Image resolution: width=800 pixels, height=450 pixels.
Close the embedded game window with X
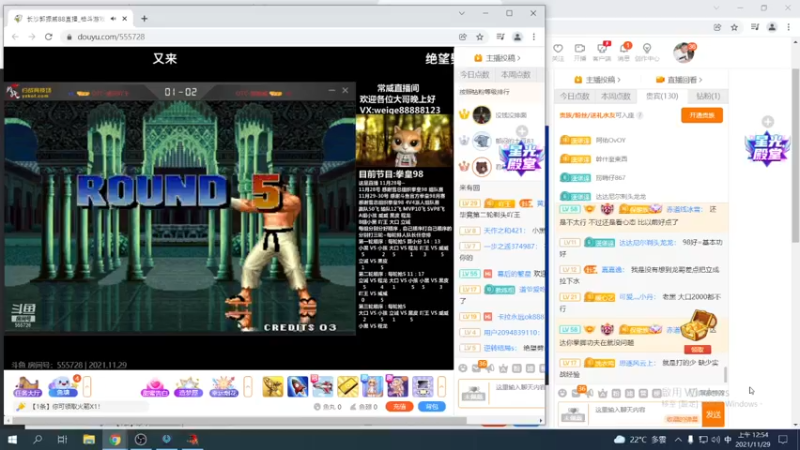click(x=345, y=90)
